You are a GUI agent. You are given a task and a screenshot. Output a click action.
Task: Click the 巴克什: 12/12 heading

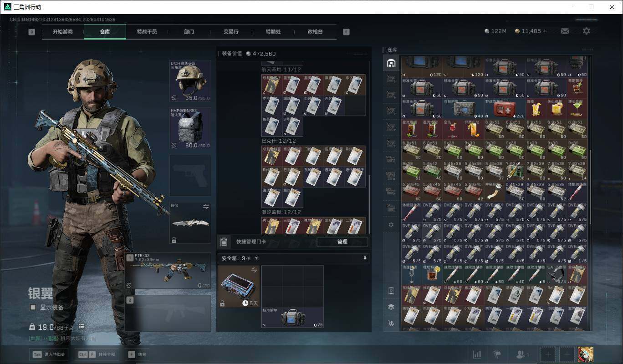pos(279,141)
